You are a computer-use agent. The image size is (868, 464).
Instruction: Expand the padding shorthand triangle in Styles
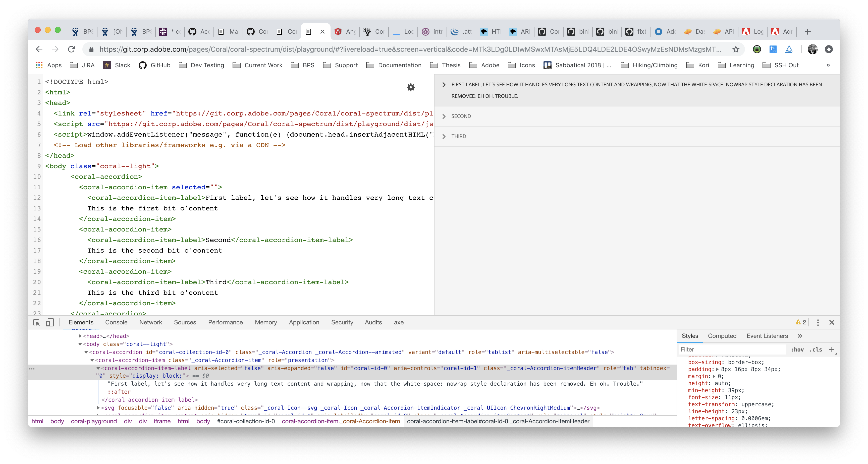point(717,369)
